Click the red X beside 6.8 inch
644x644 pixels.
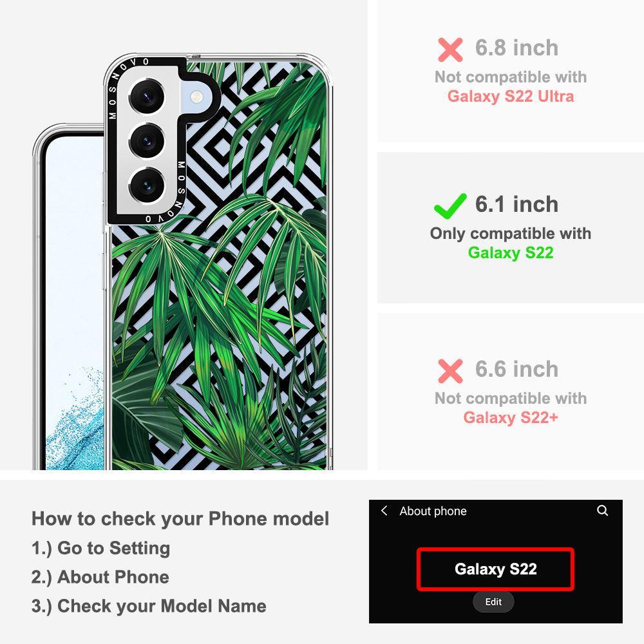coord(450,50)
